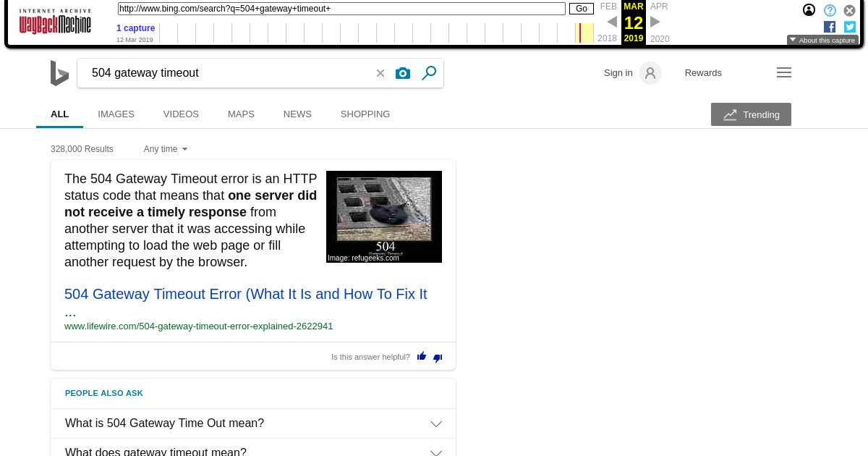Click the Wayback Go button
868x456 pixels.
point(582,9)
